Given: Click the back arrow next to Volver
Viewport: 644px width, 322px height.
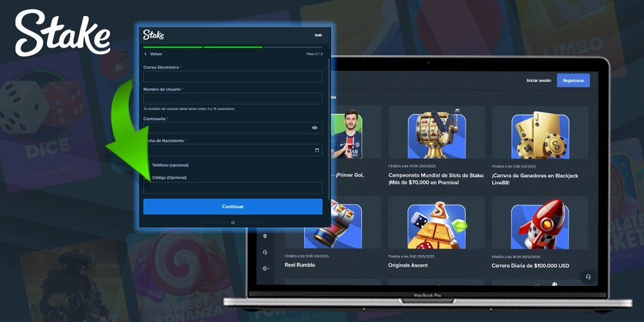Looking at the screenshot, I should tap(146, 54).
